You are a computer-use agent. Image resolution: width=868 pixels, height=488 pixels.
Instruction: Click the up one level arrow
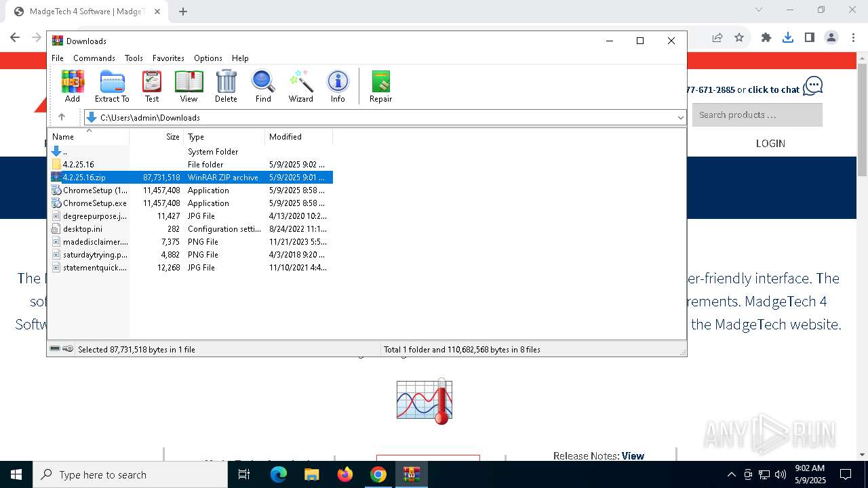[x=62, y=117]
